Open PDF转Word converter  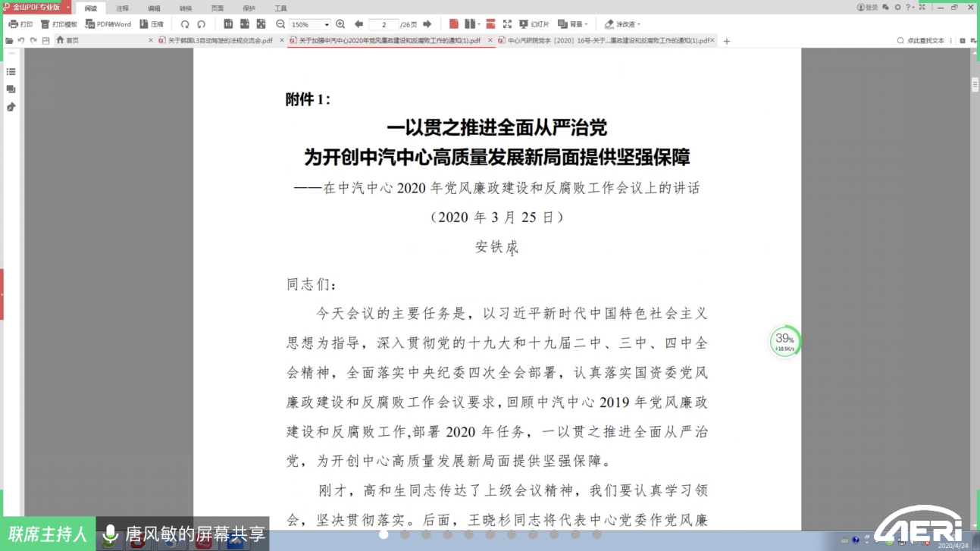108,24
